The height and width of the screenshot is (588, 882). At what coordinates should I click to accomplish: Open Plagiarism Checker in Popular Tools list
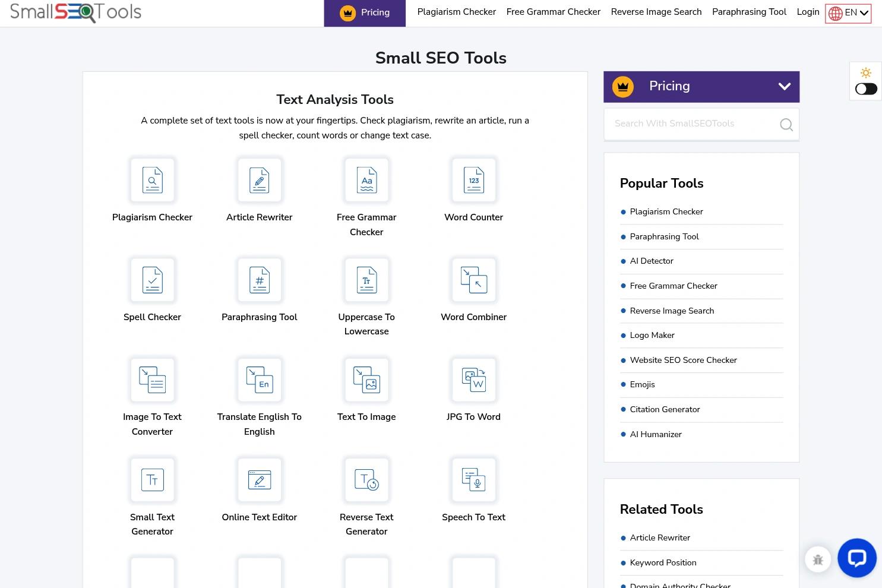666,211
